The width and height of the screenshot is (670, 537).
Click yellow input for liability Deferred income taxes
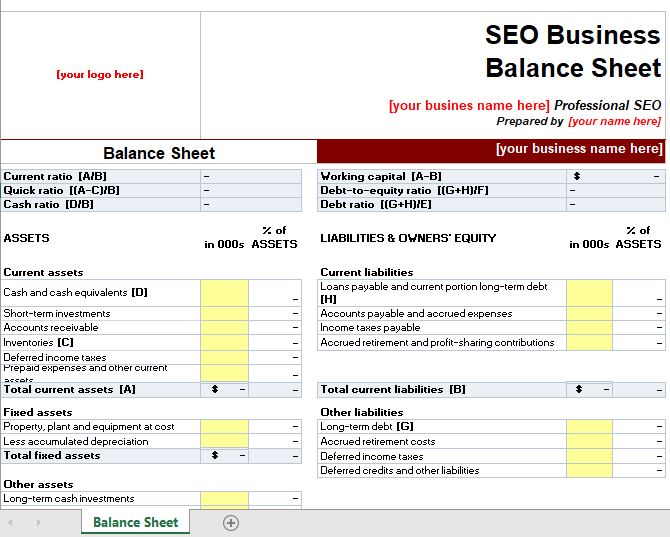pyautogui.click(x=589, y=456)
